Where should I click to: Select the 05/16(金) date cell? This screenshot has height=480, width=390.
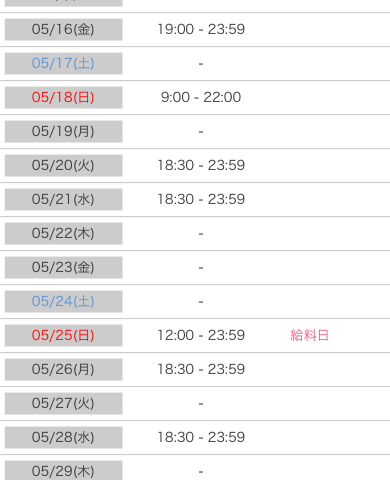[63, 29]
